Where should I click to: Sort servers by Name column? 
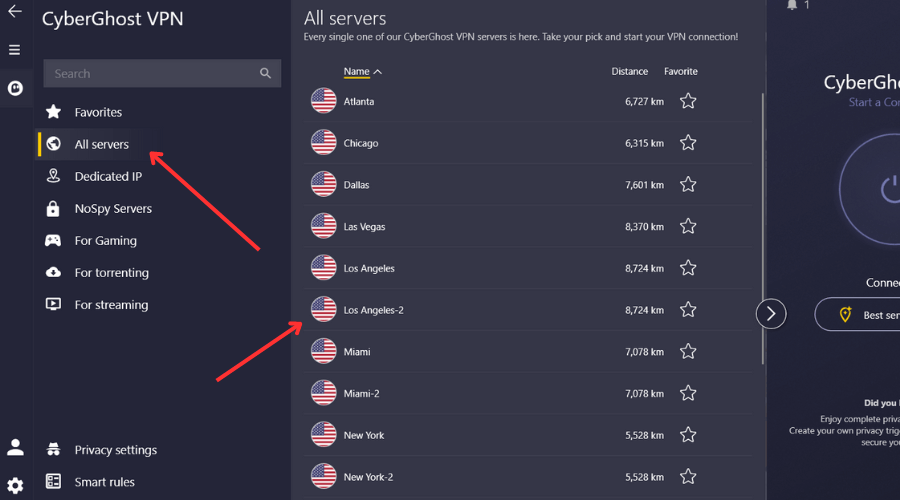pos(362,72)
